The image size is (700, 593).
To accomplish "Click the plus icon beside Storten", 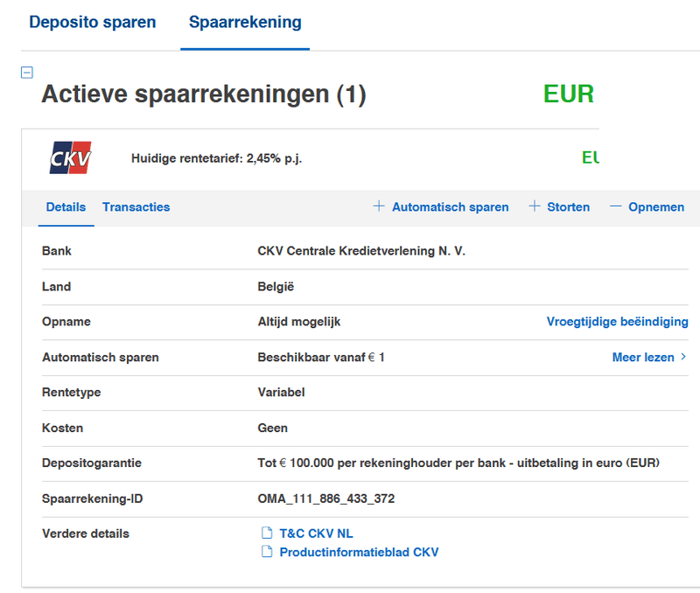I will tap(535, 206).
